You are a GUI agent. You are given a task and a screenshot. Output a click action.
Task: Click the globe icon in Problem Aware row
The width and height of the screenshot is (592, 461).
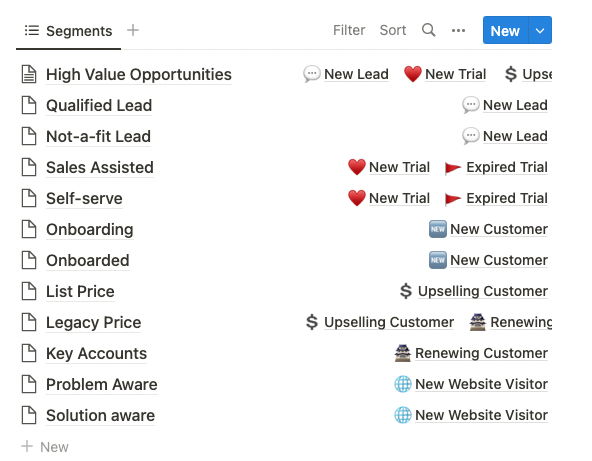[403, 384]
